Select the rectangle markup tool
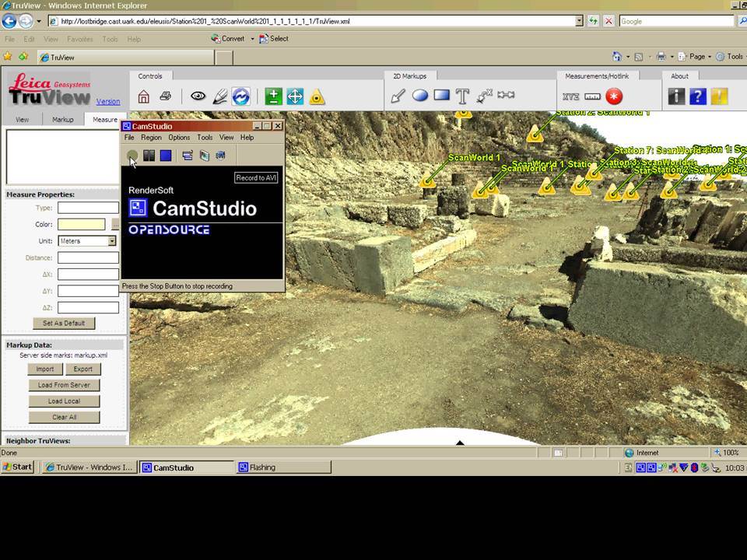The width and height of the screenshot is (747, 560). tap(442, 95)
